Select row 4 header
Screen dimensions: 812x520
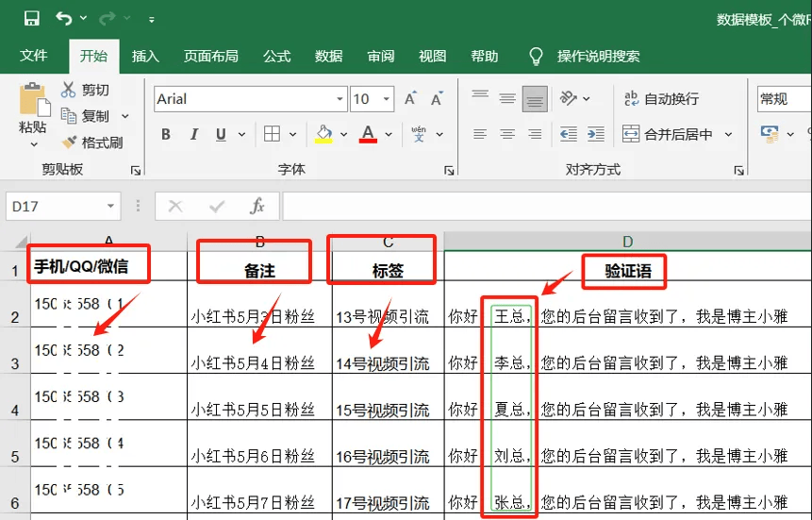click(x=15, y=396)
